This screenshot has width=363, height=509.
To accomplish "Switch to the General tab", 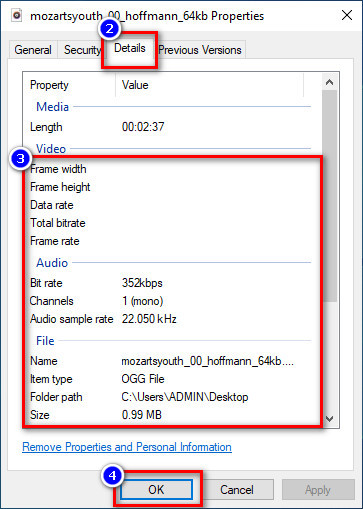I will click(33, 50).
